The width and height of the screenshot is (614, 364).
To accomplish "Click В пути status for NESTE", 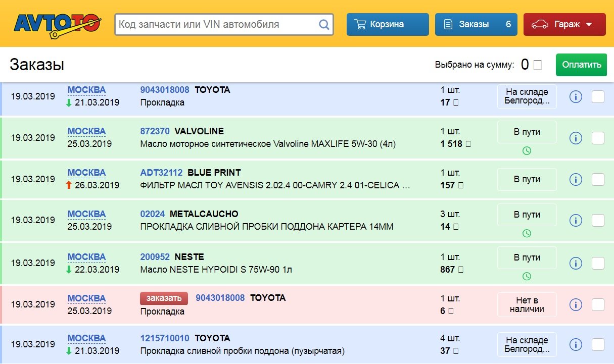I will click(x=527, y=257).
